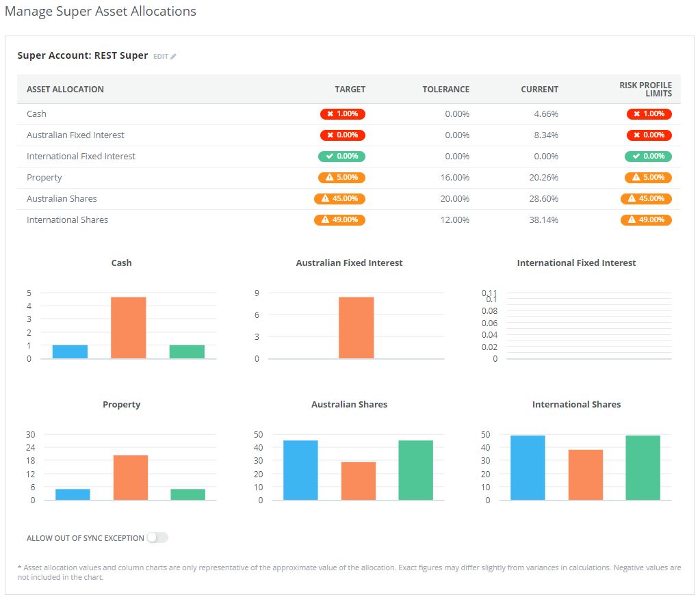Click International Shares target 49.00% warning badge
The image size is (700, 601).
tap(339, 220)
